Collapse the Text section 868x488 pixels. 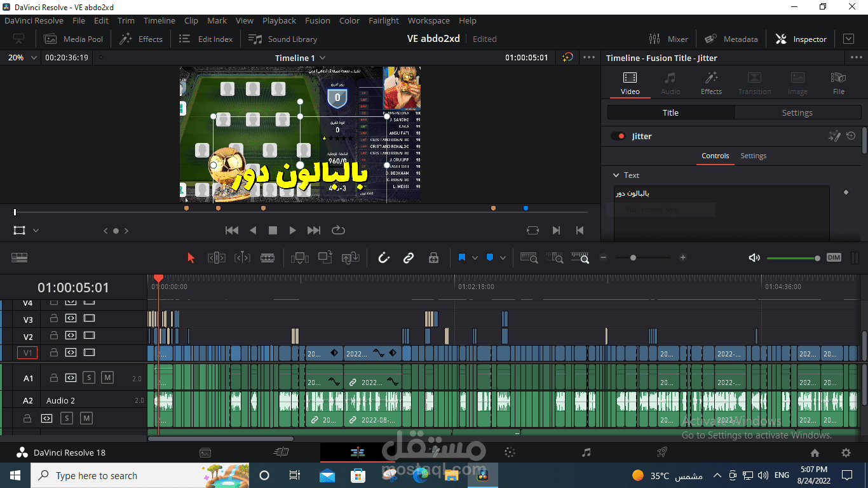tap(616, 175)
